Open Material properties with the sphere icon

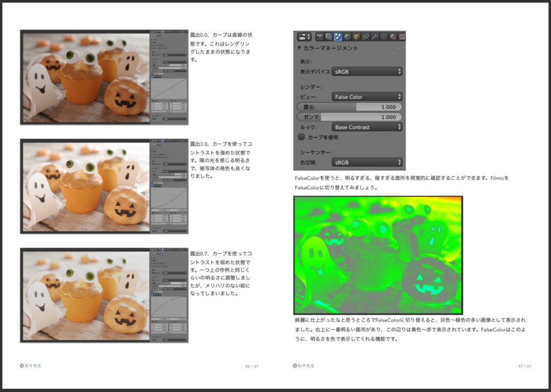click(392, 37)
